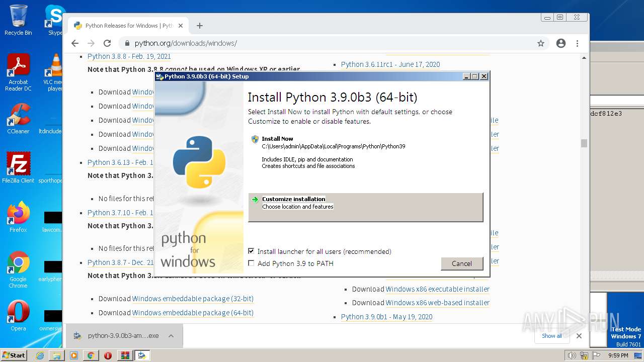Click the Install Now shield icon
The height and width of the screenshot is (362, 644).
255,139
